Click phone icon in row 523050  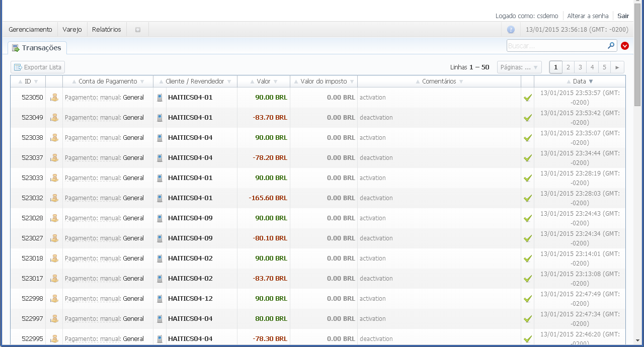tap(160, 98)
